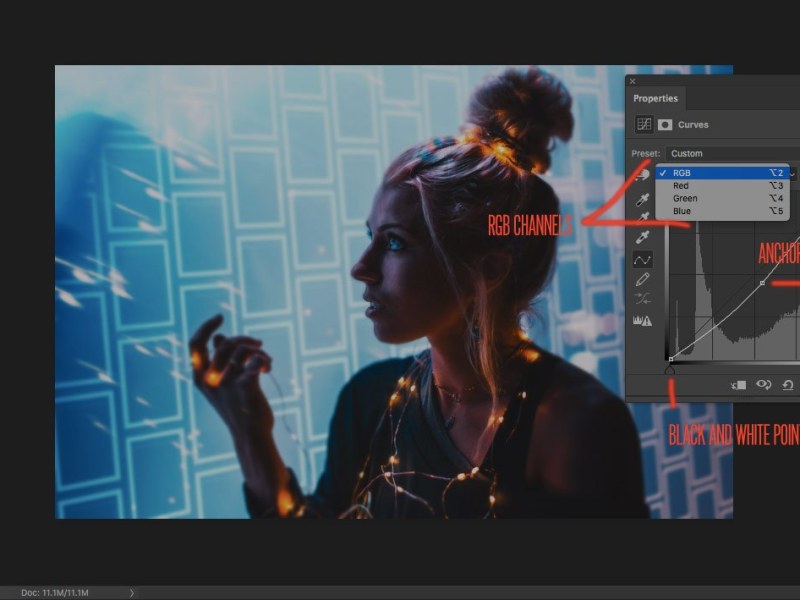Choose the Blue channel from the list
This screenshot has width=800, height=600.
(682, 211)
